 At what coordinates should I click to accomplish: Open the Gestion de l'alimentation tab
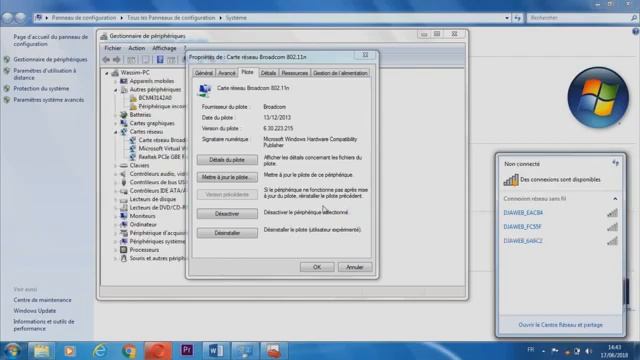coord(340,73)
